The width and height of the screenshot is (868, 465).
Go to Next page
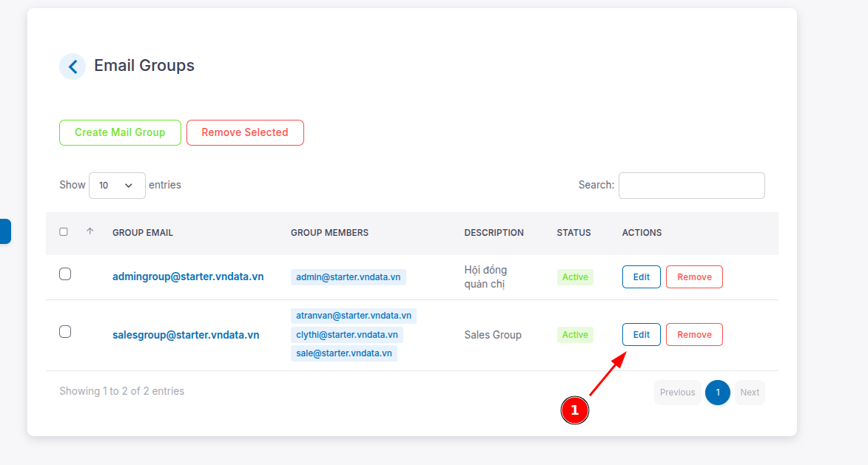(750, 393)
